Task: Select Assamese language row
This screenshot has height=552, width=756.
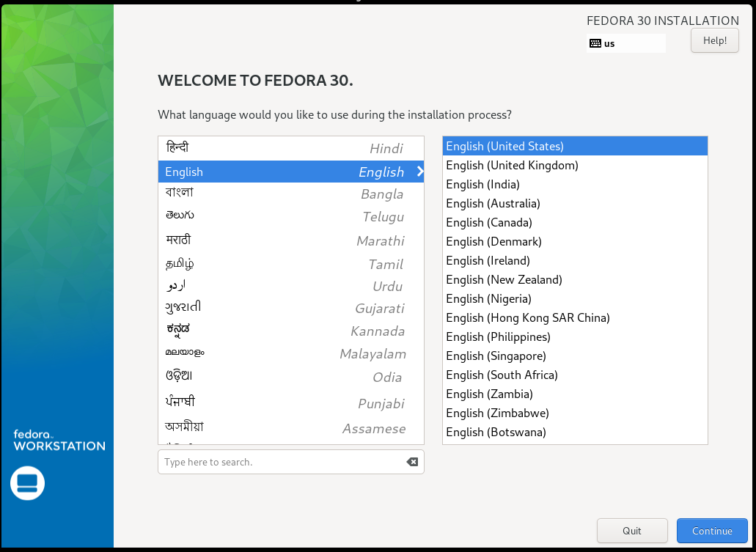Action: pos(290,428)
